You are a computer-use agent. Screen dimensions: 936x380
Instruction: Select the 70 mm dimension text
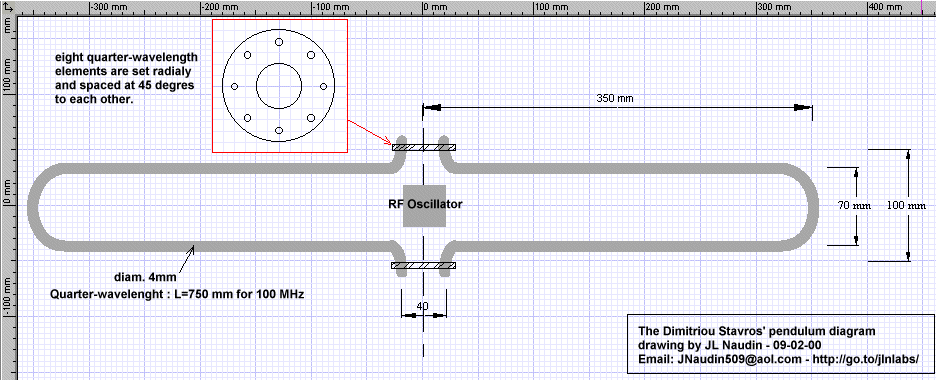tap(854, 205)
